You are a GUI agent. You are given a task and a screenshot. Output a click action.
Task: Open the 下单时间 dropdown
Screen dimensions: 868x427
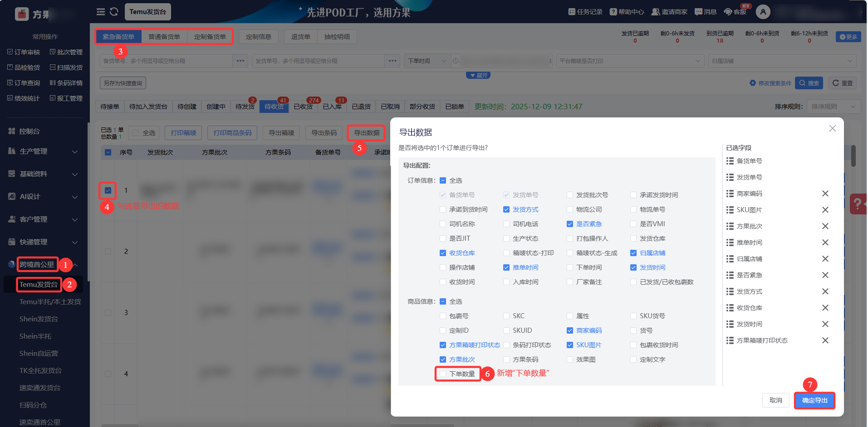tap(427, 61)
